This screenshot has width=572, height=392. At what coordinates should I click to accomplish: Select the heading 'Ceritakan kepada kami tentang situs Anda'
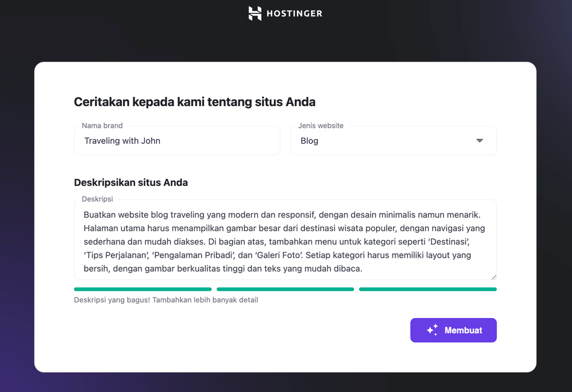coord(194,102)
